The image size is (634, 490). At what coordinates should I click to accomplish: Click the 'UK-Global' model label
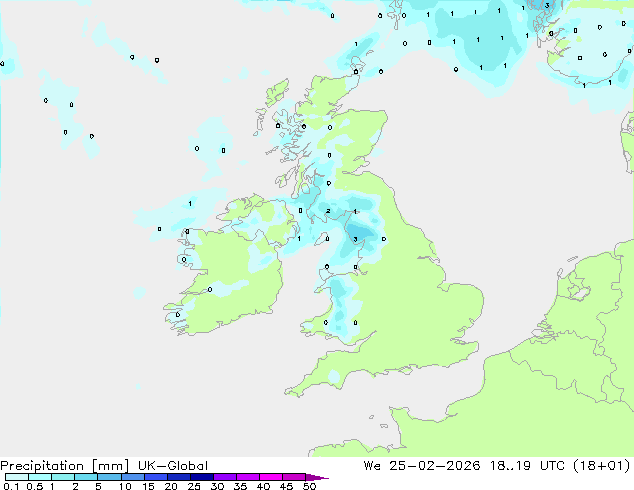click(x=173, y=466)
